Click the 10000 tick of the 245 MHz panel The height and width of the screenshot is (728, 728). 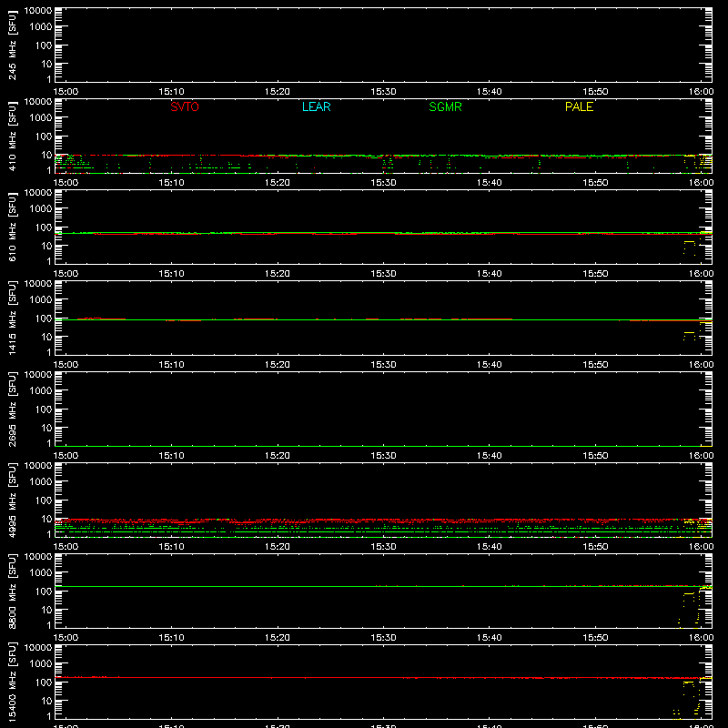(38, 11)
